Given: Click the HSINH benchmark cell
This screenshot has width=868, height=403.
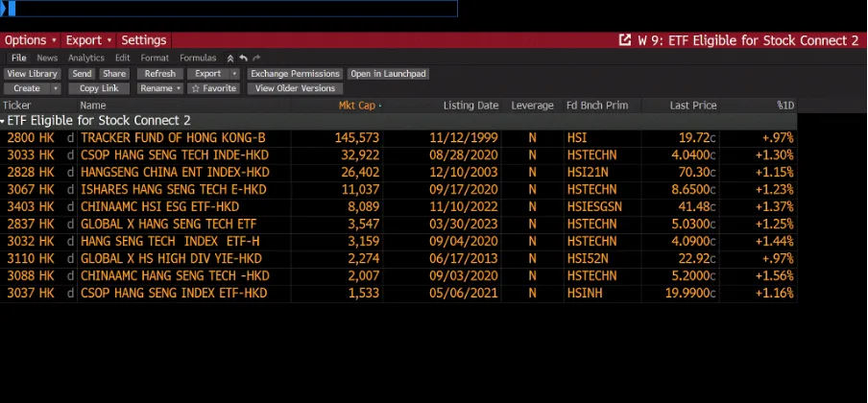Looking at the screenshot, I should click(x=584, y=294).
